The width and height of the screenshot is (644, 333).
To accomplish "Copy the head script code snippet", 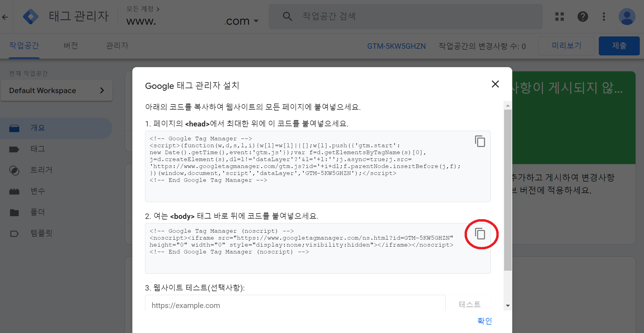I will coord(480,141).
